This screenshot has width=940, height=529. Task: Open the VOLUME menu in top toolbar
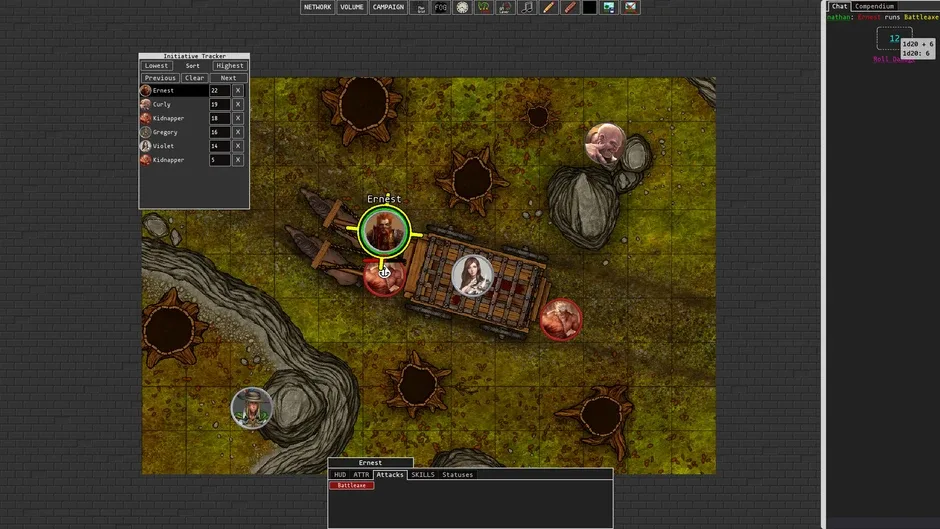(351, 7)
